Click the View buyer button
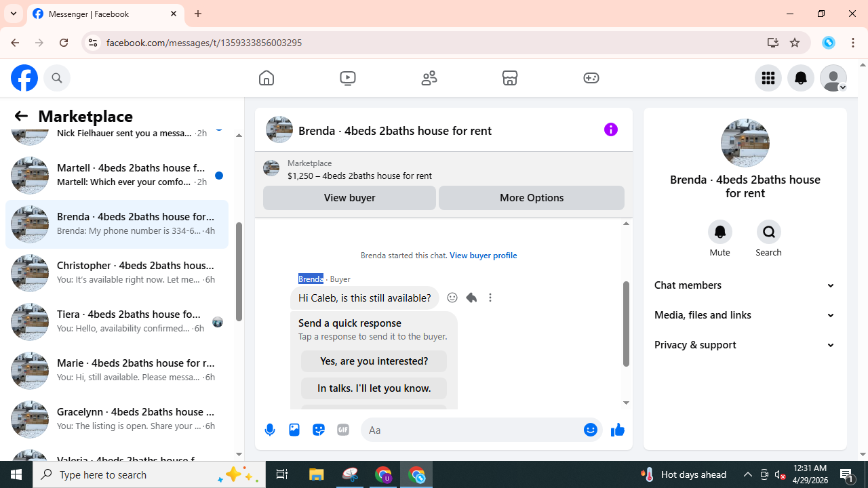 349,198
